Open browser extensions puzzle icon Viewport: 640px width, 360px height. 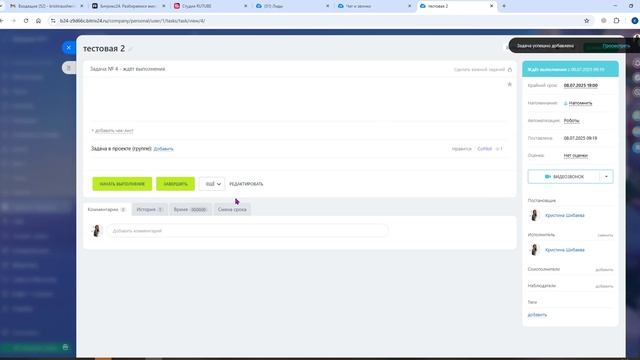pos(616,20)
